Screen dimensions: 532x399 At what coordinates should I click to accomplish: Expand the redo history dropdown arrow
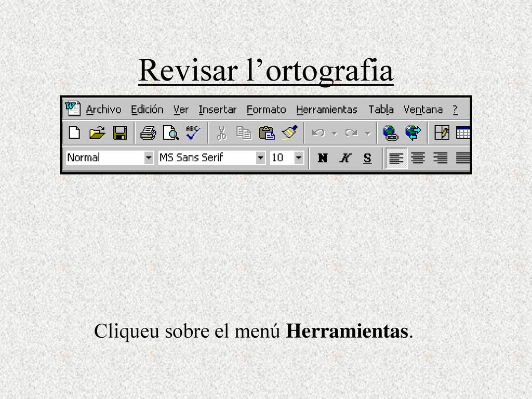pyautogui.click(x=367, y=134)
